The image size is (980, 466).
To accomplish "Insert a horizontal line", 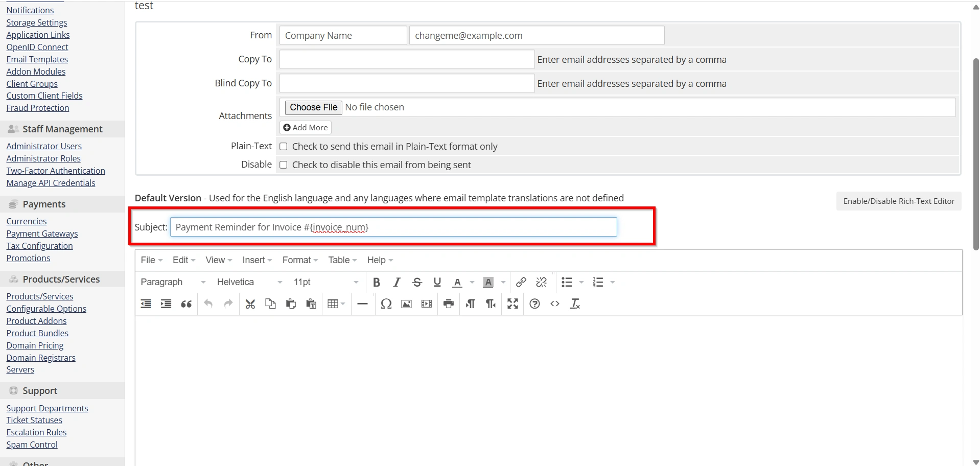I will point(363,304).
